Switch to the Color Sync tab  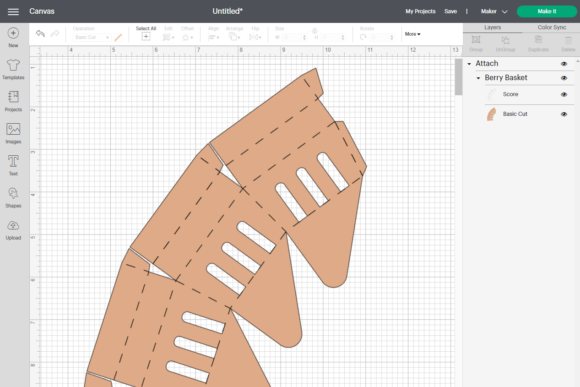pos(552,27)
